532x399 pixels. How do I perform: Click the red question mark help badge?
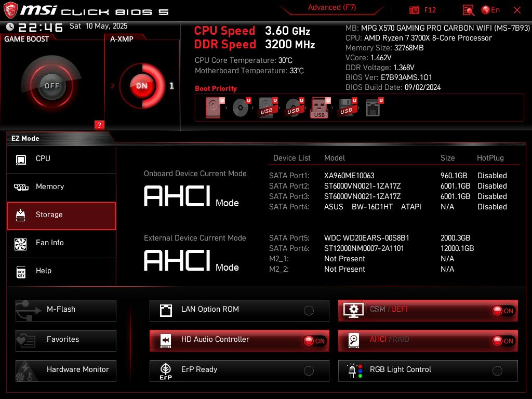(99, 125)
